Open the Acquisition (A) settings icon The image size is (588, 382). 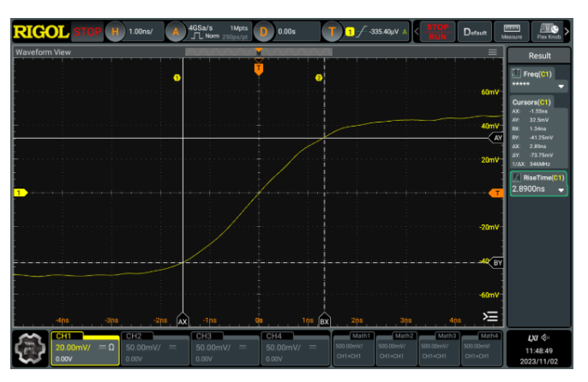(176, 32)
